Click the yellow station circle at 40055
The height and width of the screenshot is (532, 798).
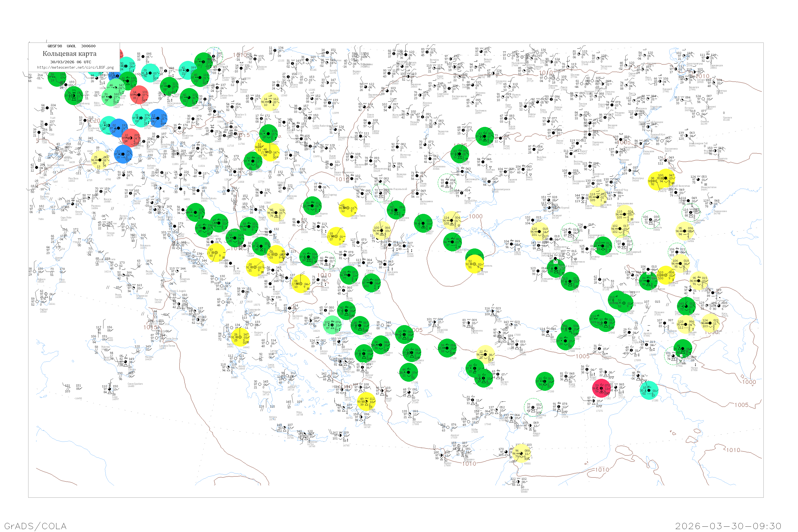point(521,454)
